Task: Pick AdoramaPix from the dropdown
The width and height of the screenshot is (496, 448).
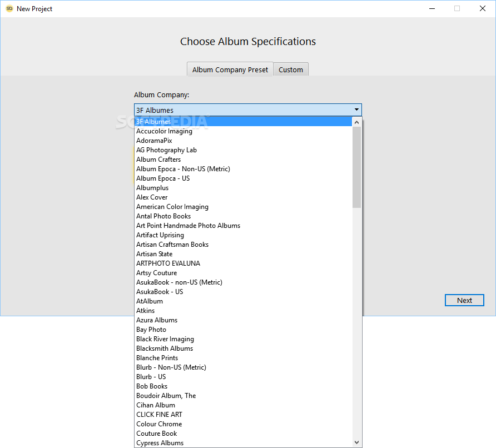Action: 243,141
